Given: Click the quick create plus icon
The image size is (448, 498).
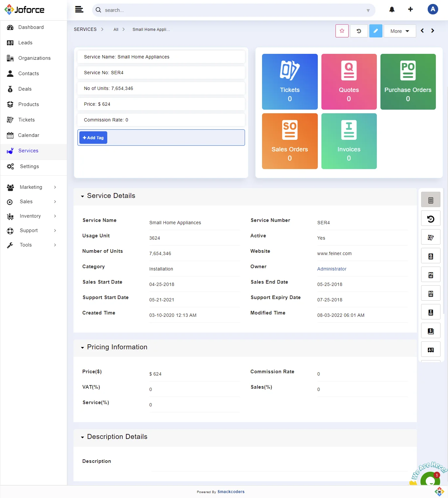Looking at the screenshot, I should (410, 10).
